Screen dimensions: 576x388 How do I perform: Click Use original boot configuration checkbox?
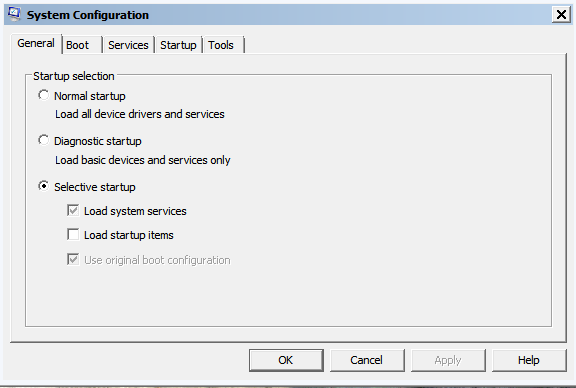73,259
